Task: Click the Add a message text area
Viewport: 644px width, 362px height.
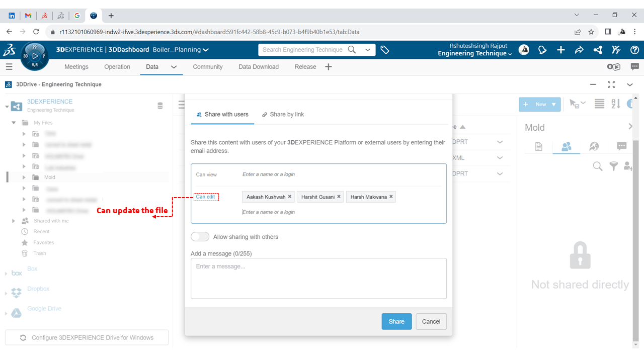Action: pos(318,279)
